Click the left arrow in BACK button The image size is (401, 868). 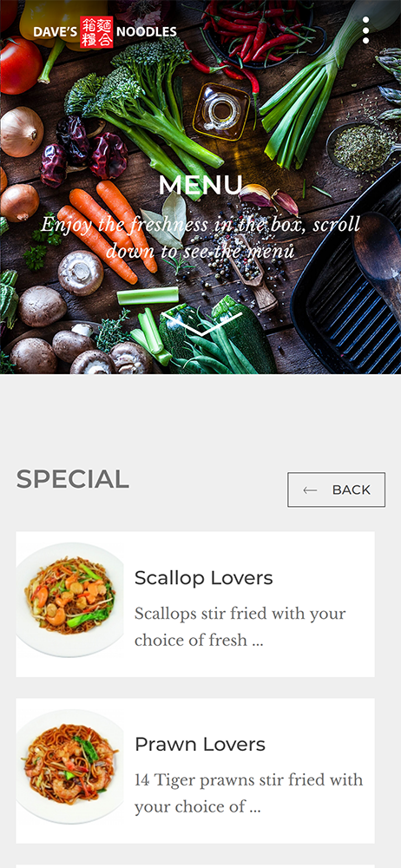click(x=310, y=490)
